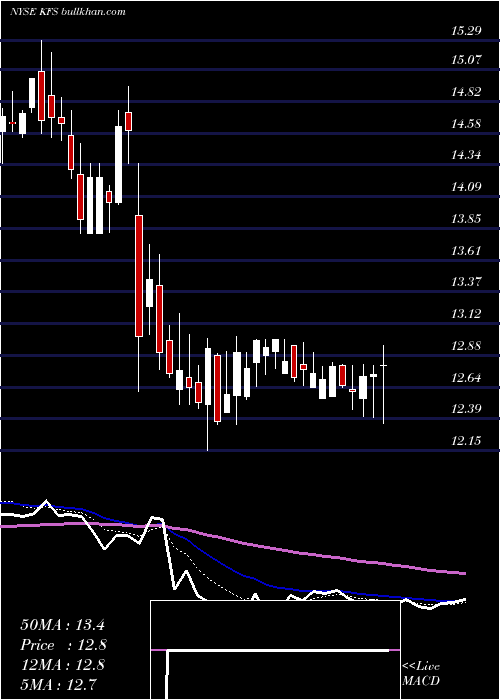Click the <<Live MACD label
The height and width of the screenshot is (700, 500).
[x=421, y=673]
